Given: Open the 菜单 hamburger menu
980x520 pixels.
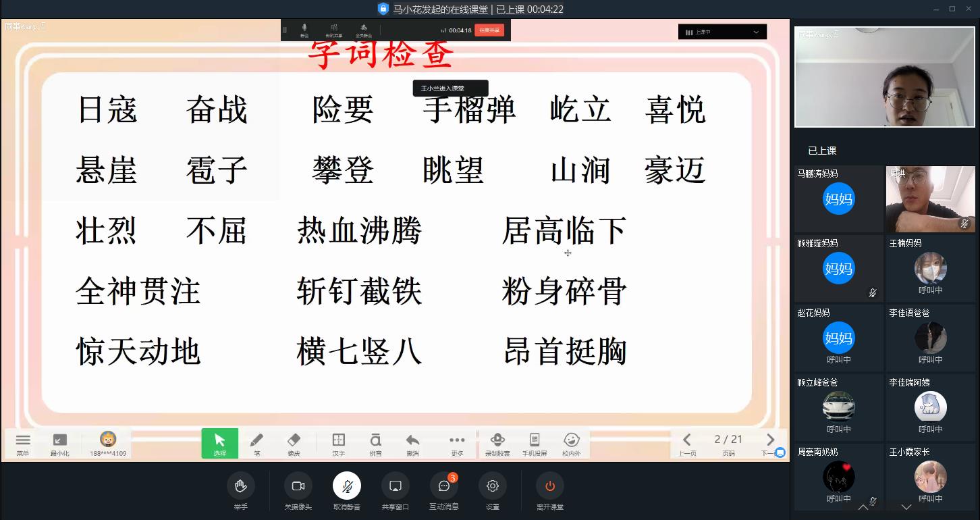Looking at the screenshot, I should pos(23,443).
